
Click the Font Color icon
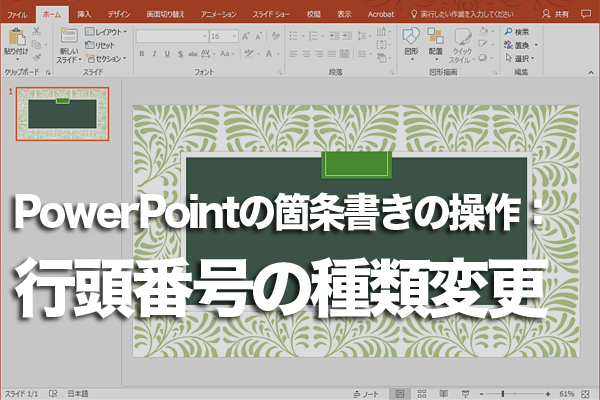pyautogui.click(x=269, y=54)
